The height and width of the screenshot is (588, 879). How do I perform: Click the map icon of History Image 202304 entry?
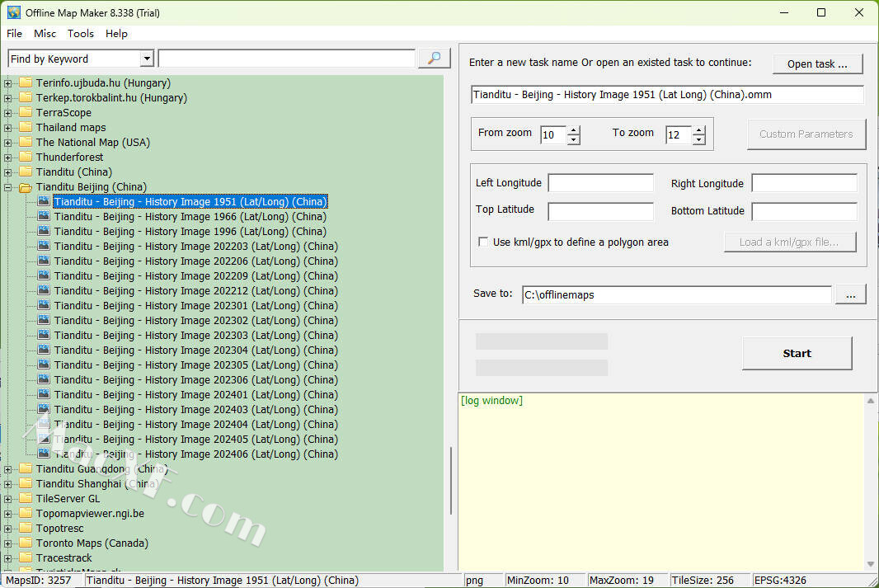tap(44, 350)
